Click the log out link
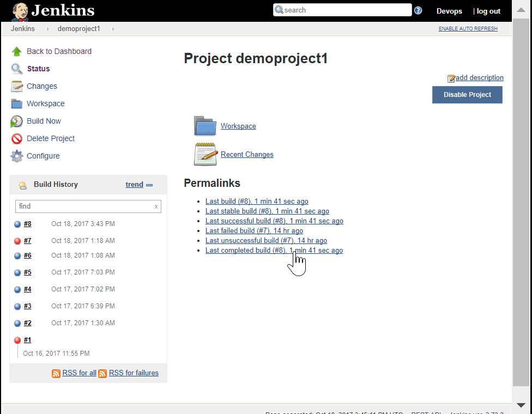 [x=488, y=11]
